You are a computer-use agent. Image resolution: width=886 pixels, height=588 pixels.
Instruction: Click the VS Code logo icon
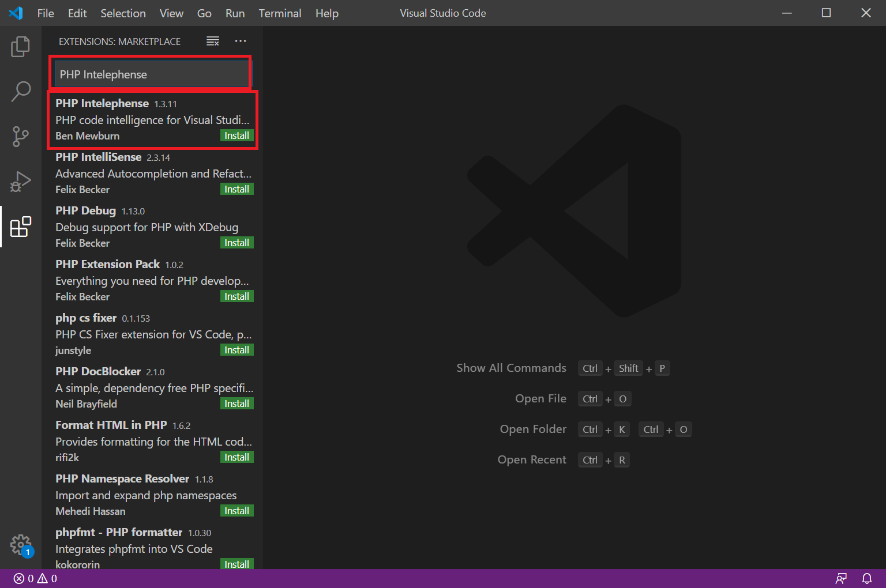[x=16, y=13]
